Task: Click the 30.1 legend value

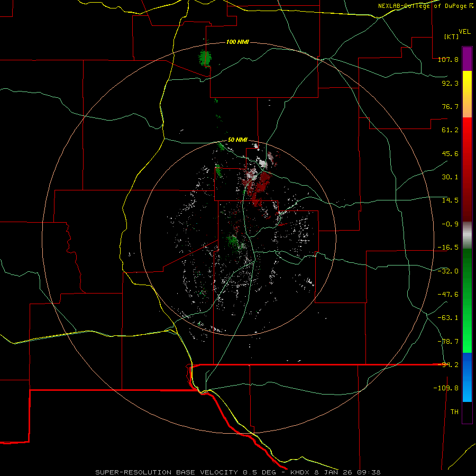Action: [450, 177]
